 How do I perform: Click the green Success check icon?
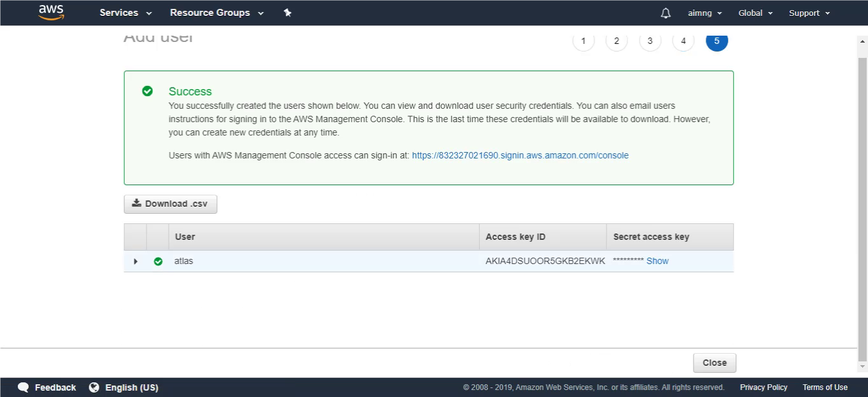point(147,91)
